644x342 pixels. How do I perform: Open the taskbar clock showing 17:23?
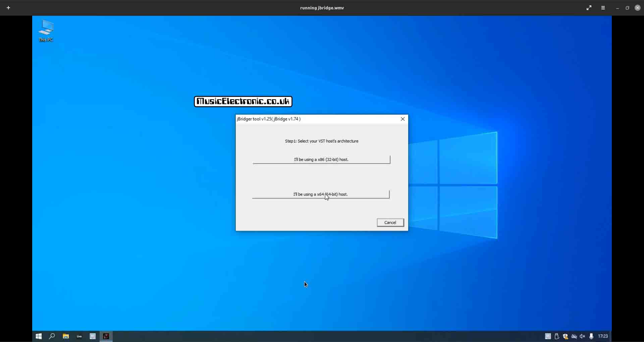[603, 336]
